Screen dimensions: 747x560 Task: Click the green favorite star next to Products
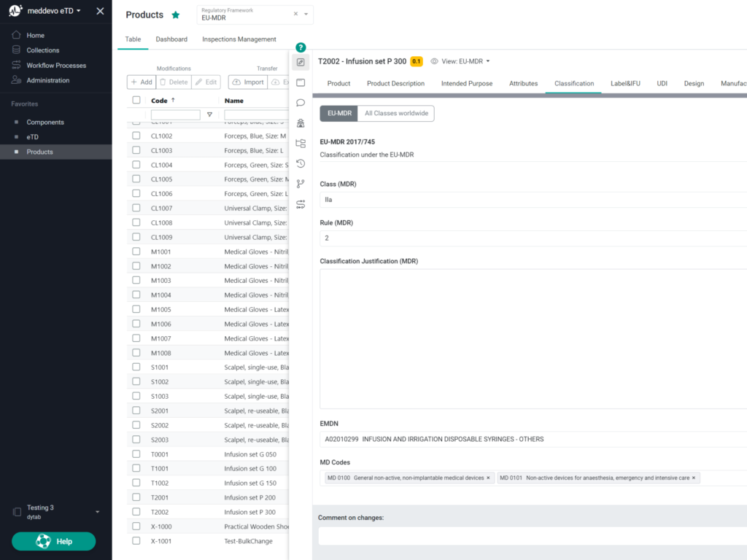pyautogui.click(x=175, y=15)
